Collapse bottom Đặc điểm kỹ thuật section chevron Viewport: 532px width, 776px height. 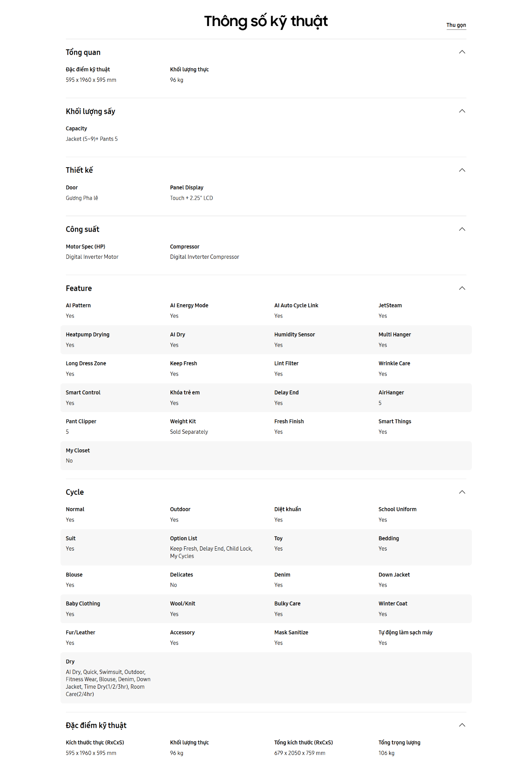pos(462,725)
